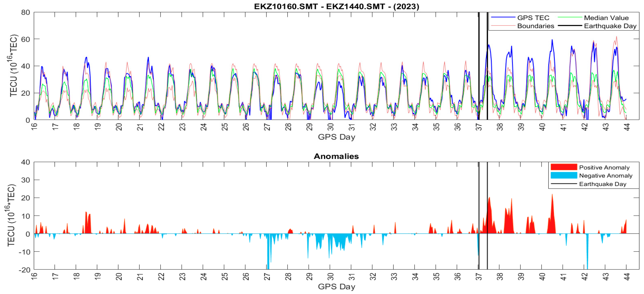Click the green Median Value legend line
The width and height of the screenshot is (644, 294).
(x=570, y=17)
